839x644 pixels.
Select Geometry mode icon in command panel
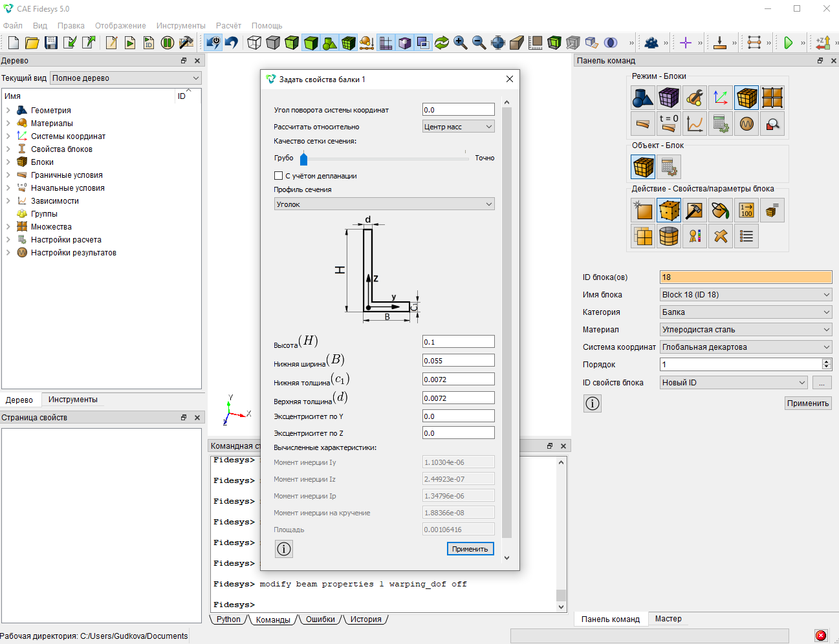click(643, 98)
